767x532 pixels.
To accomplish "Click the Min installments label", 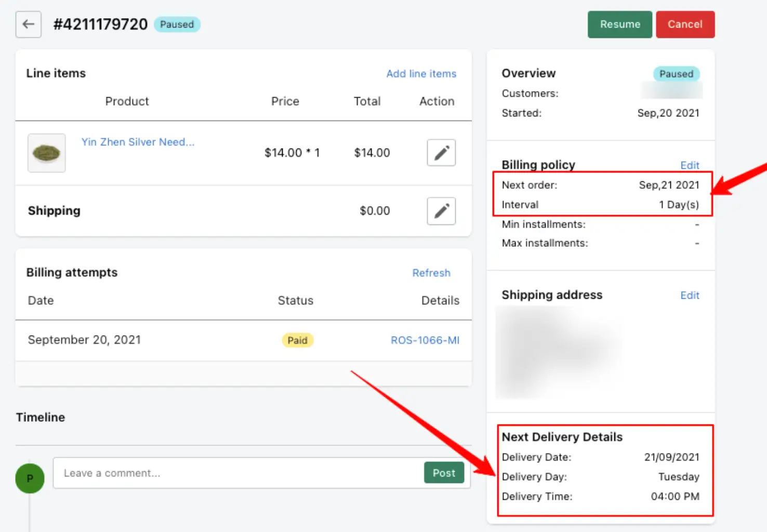I will (x=544, y=224).
